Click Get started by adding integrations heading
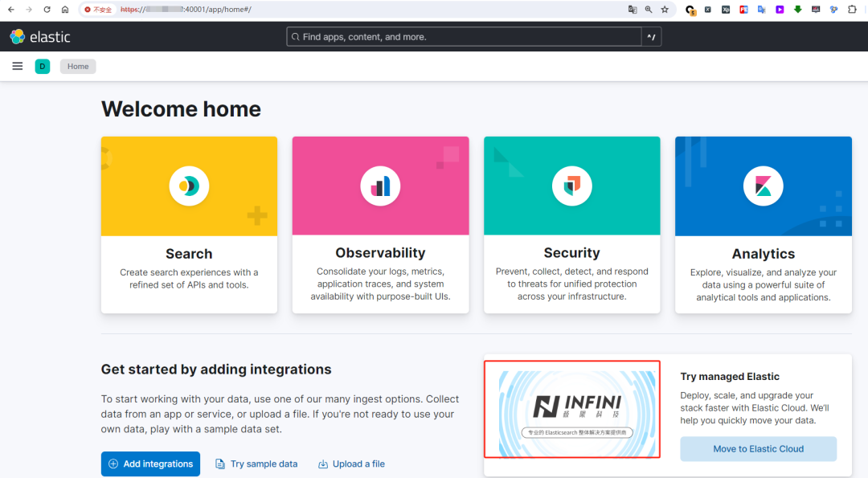 point(216,369)
